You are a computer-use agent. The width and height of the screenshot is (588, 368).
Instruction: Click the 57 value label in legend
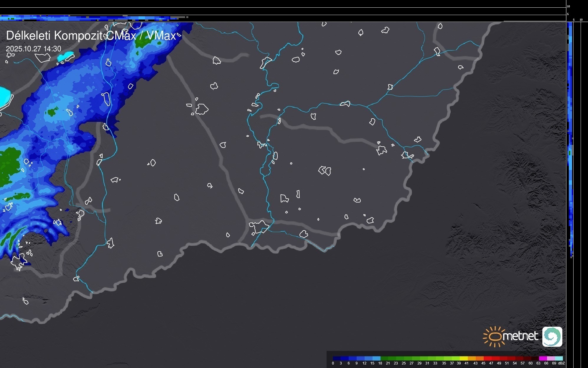(x=523, y=363)
